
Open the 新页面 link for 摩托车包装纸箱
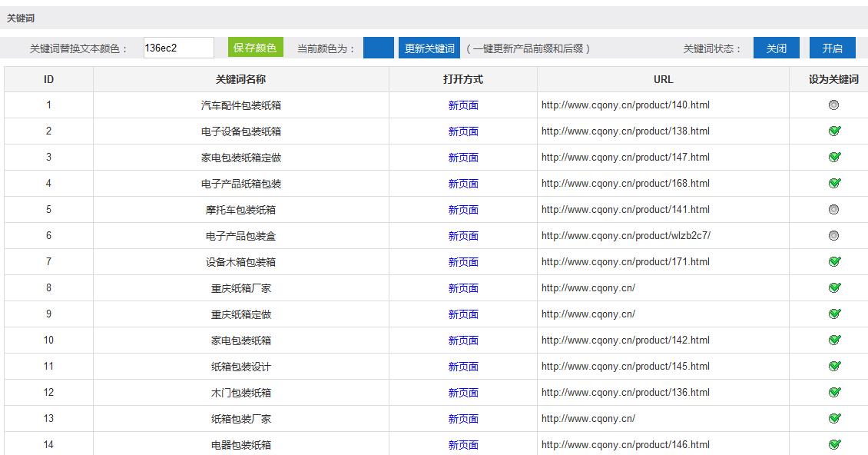tap(463, 210)
